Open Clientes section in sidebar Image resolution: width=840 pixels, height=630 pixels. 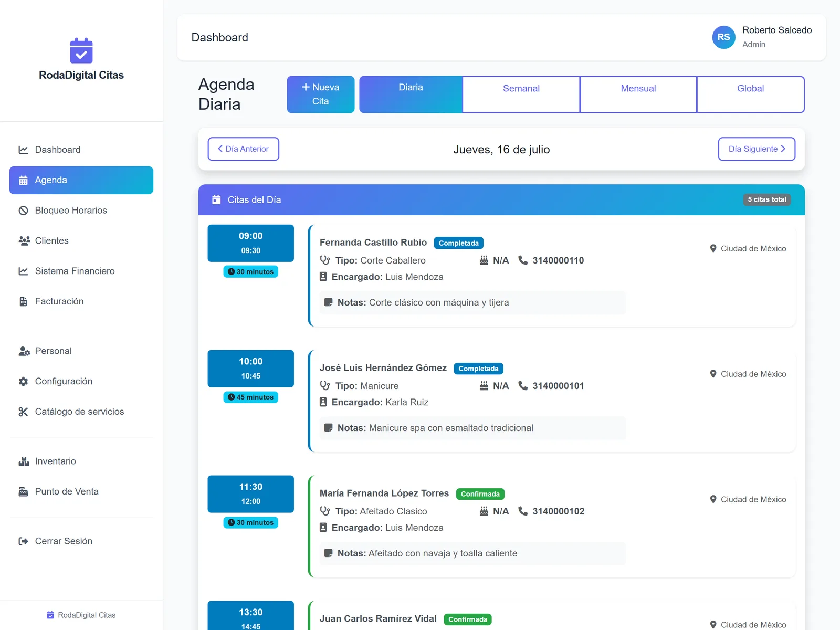(81, 241)
